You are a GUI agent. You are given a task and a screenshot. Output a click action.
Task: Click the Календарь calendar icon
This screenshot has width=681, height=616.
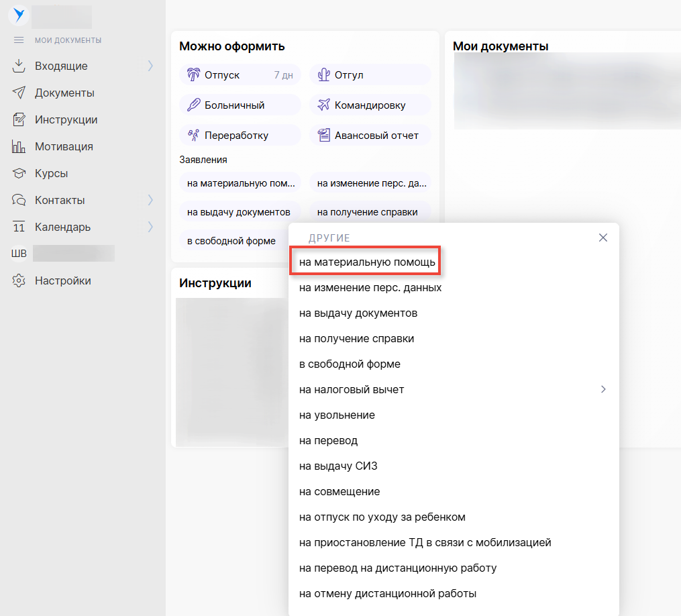[19, 227]
